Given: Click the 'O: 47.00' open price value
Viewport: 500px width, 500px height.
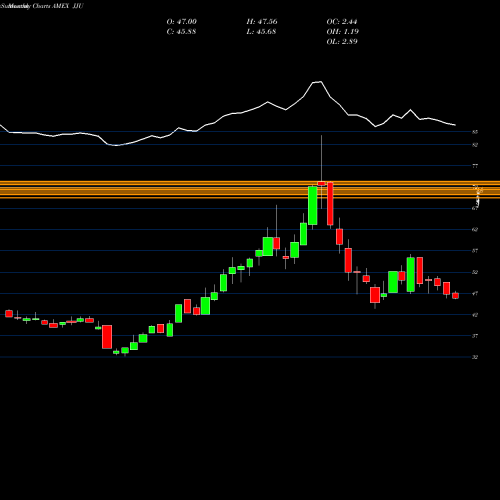Looking at the screenshot, I should (x=182, y=22).
